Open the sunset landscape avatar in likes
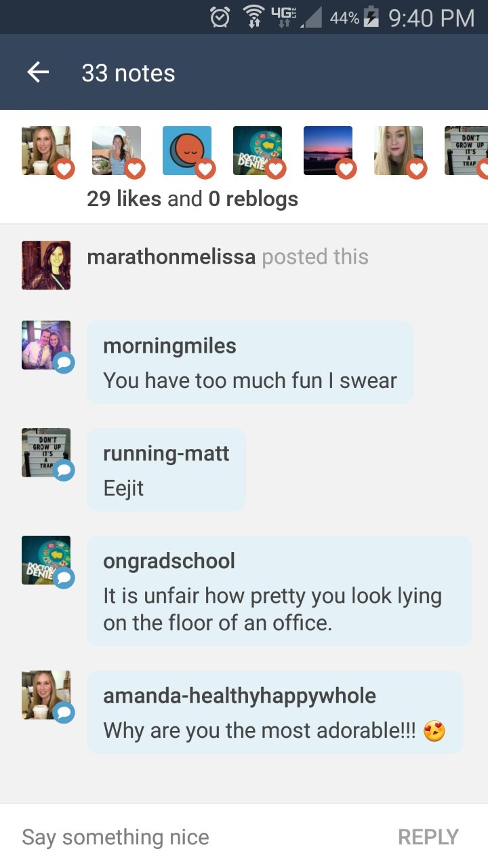 point(328,151)
